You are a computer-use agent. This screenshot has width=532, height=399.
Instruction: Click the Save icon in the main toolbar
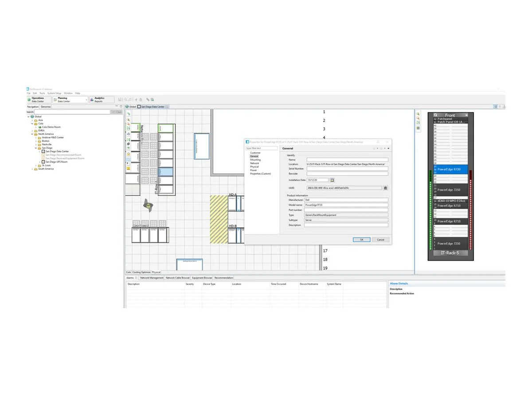click(x=120, y=100)
